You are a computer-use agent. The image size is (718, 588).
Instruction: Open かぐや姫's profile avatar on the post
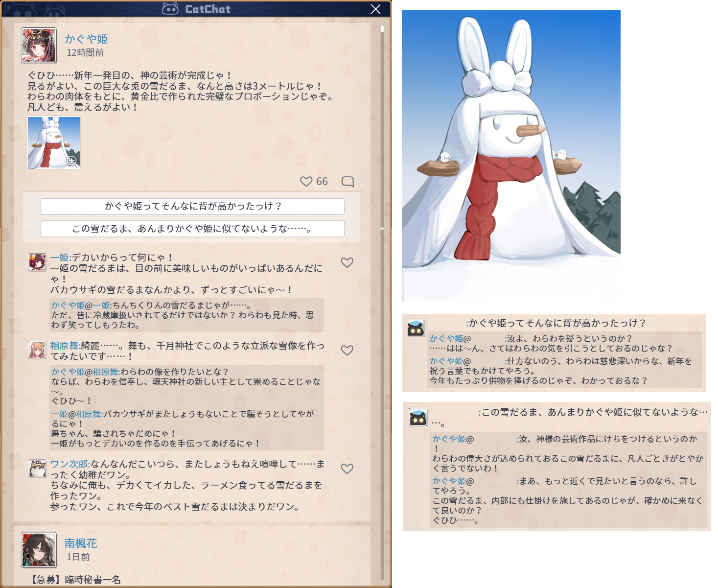[x=39, y=46]
